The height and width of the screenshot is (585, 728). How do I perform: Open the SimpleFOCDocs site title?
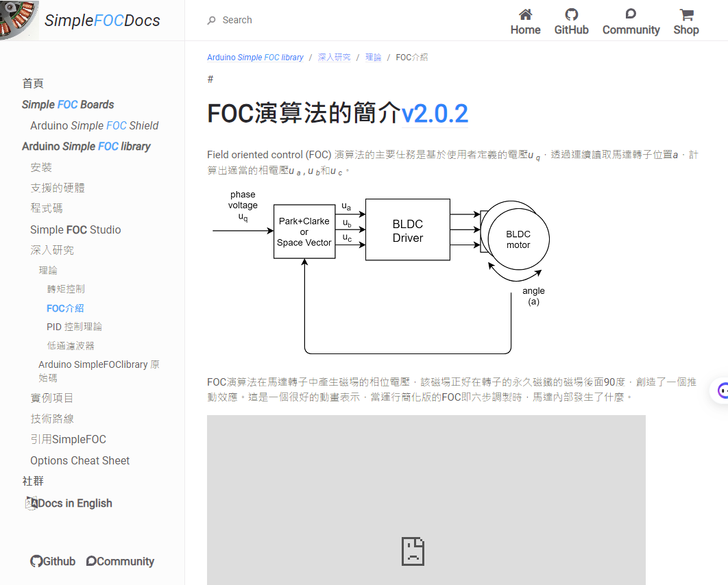[102, 21]
